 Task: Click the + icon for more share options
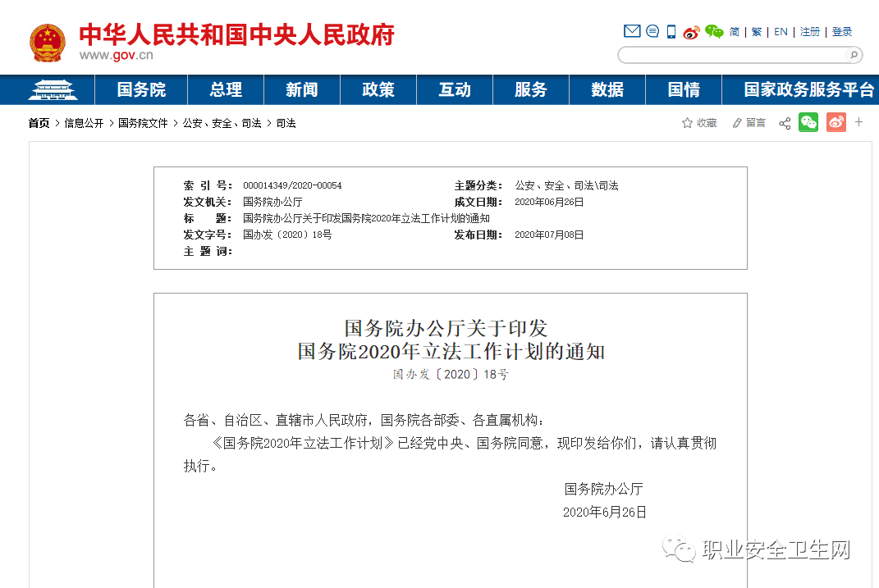[858, 122]
